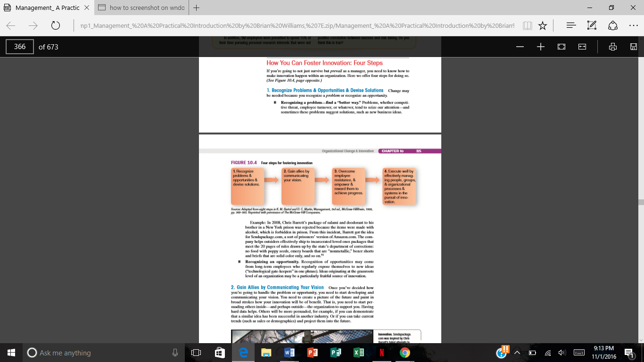Zoom in on the PDF
The height and width of the screenshot is (362, 644).
coord(541,47)
